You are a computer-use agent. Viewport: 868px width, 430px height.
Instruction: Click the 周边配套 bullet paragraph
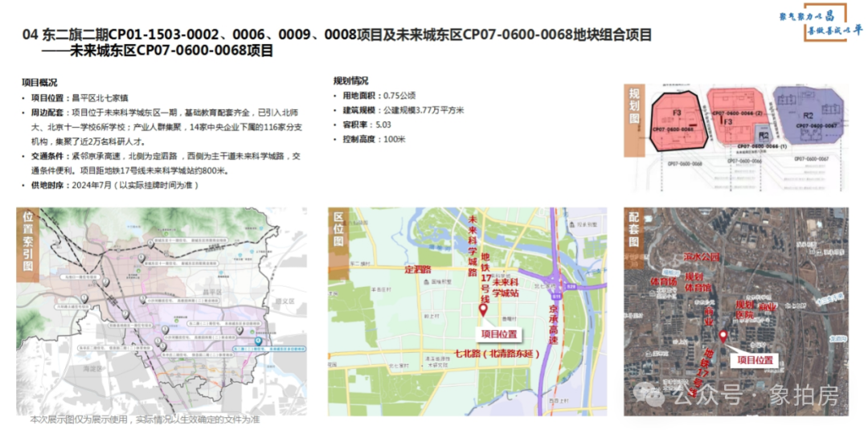(x=166, y=126)
